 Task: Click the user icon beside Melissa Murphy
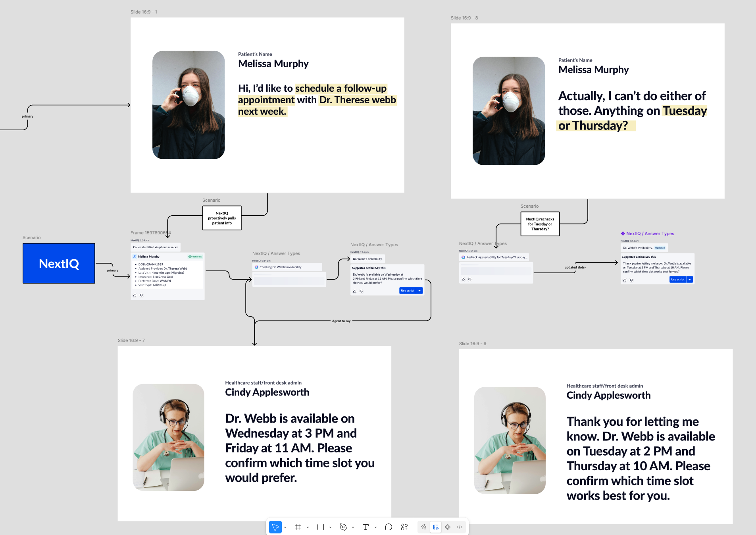(135, 257)
